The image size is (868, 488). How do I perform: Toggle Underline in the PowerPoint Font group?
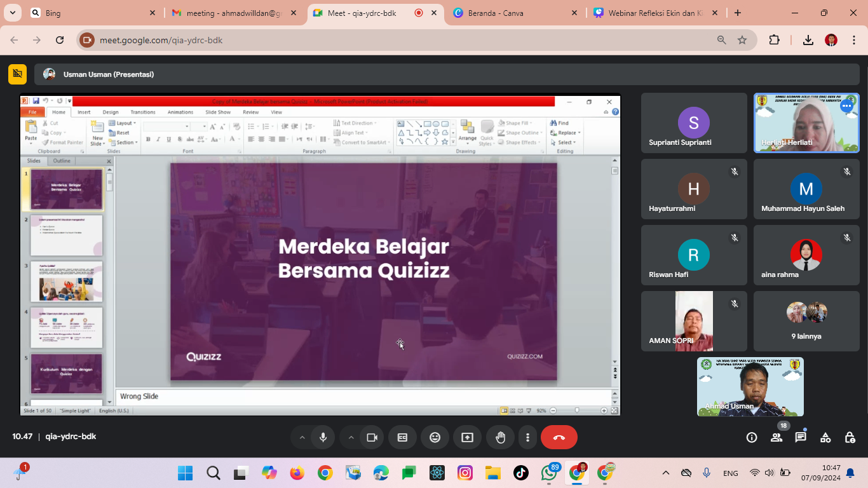pyautogui.click(x=168, y=139)
